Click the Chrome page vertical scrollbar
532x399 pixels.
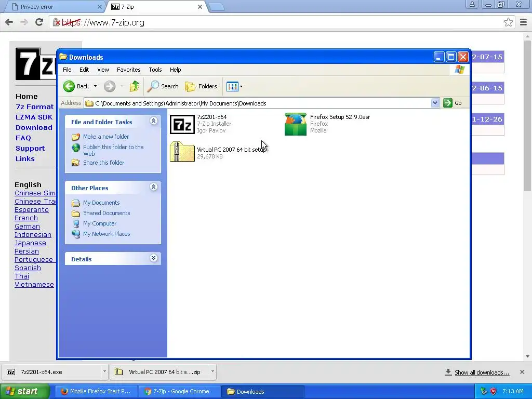(x=528, y=115)
